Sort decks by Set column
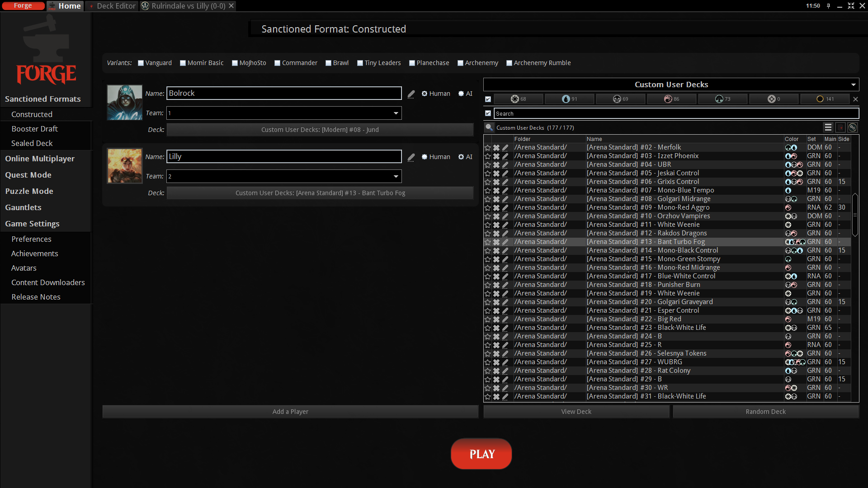The image size is (868, 488). click(815, 139)
